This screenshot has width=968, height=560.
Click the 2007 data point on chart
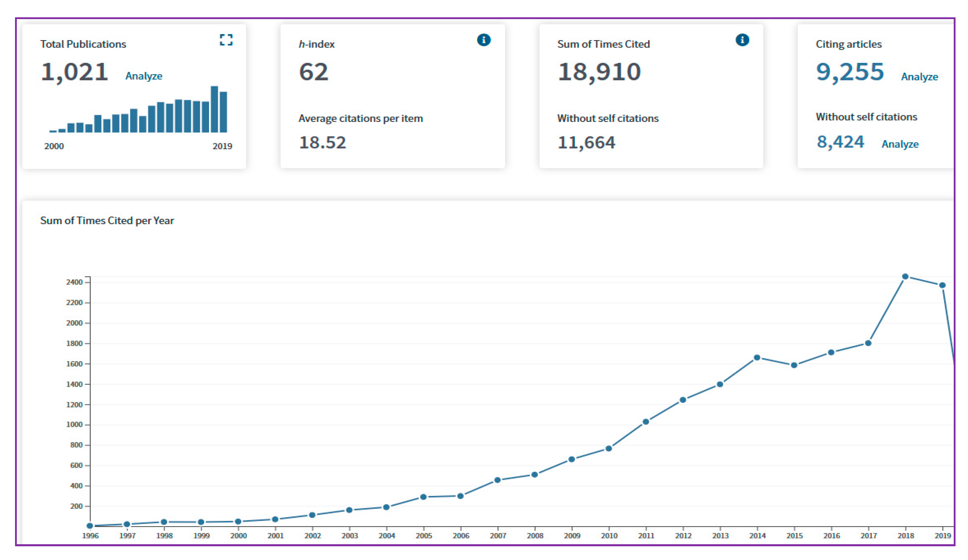pyautogui.click(x=497, y=480)
